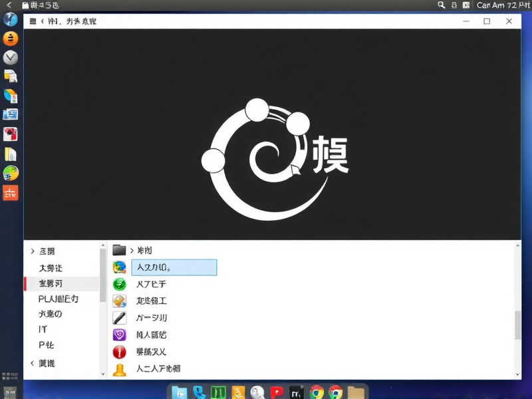The width and height of the screenshot is (532, 399).
Task: Click the orange package app in the right list
Action: (x=120, y=301)
